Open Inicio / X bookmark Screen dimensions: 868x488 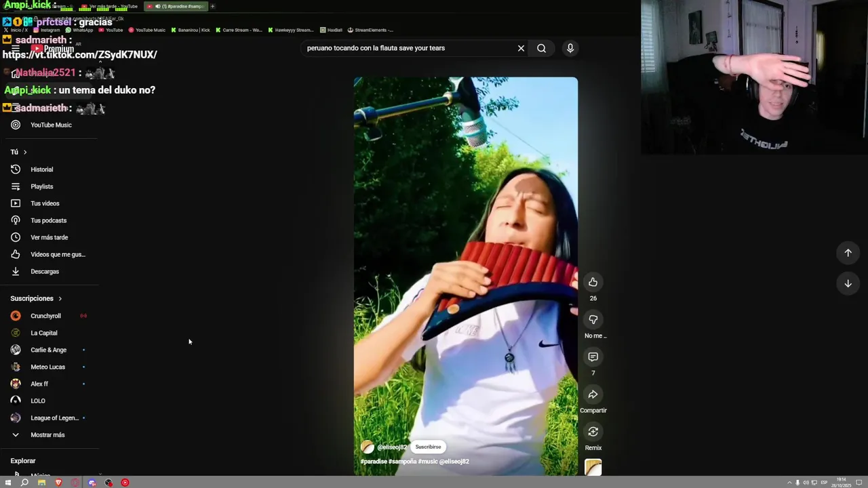click(x=16, y=30)
